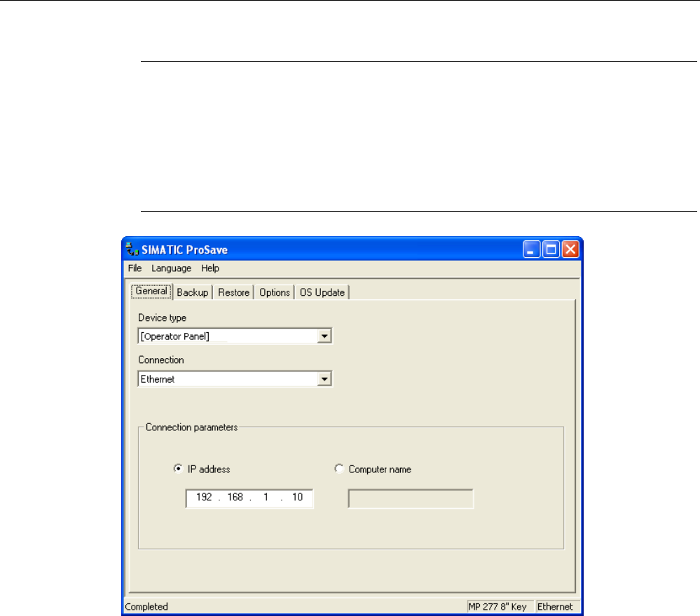
Task: Select the General tab
Action: [x=151, y=291]
